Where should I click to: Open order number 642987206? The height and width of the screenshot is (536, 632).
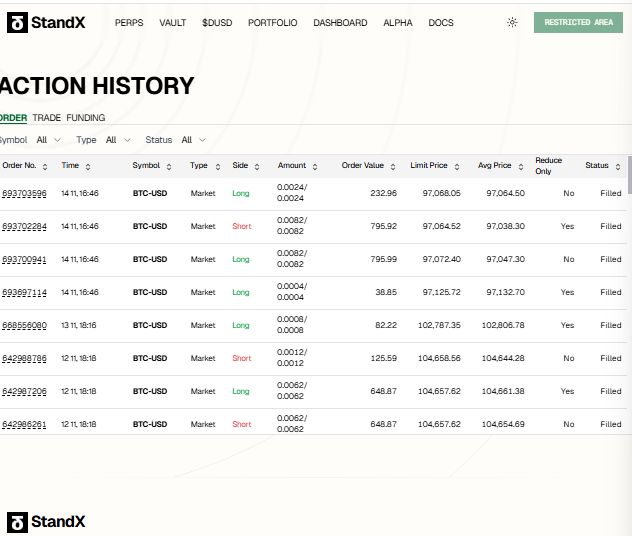pyautogui.click(x=24, y=392)
